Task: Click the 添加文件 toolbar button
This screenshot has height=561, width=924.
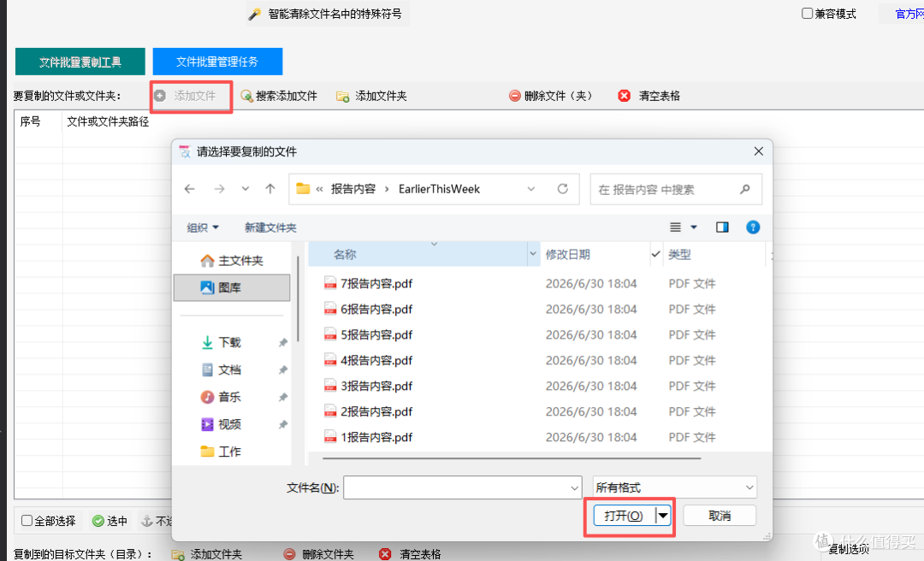Action: tap(185, 96)
